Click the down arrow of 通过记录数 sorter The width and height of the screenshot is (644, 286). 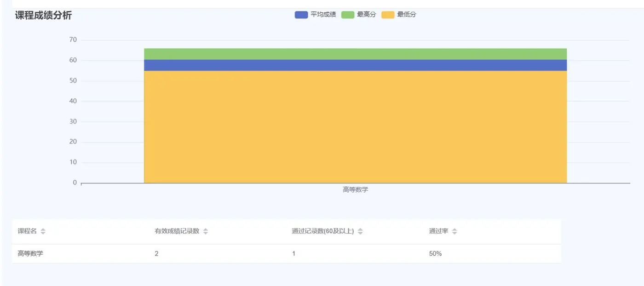coord(361,233)
